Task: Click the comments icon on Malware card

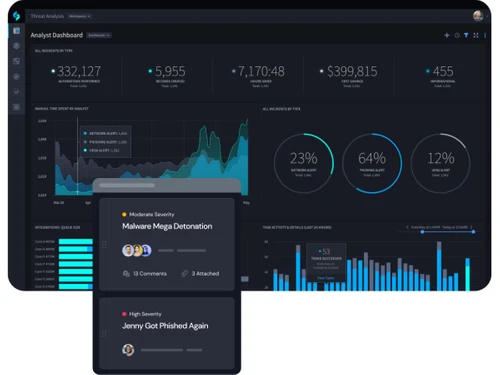Action: point(126,274)
